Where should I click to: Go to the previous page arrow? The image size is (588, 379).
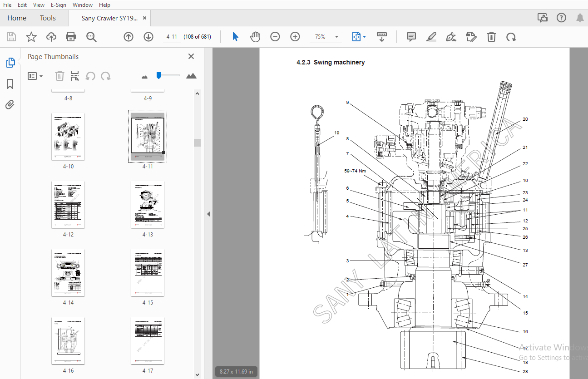(128, 37)
